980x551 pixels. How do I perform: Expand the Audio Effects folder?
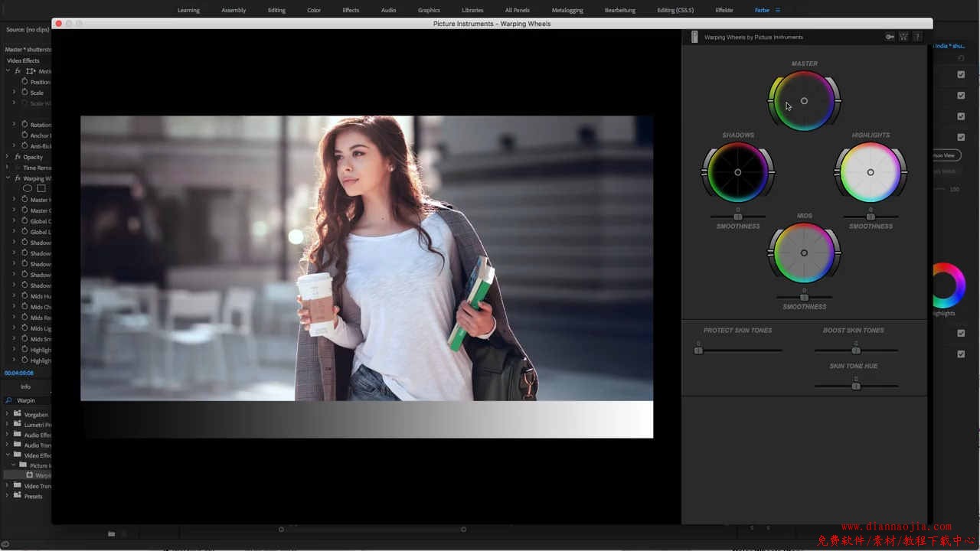pos(8,435)
